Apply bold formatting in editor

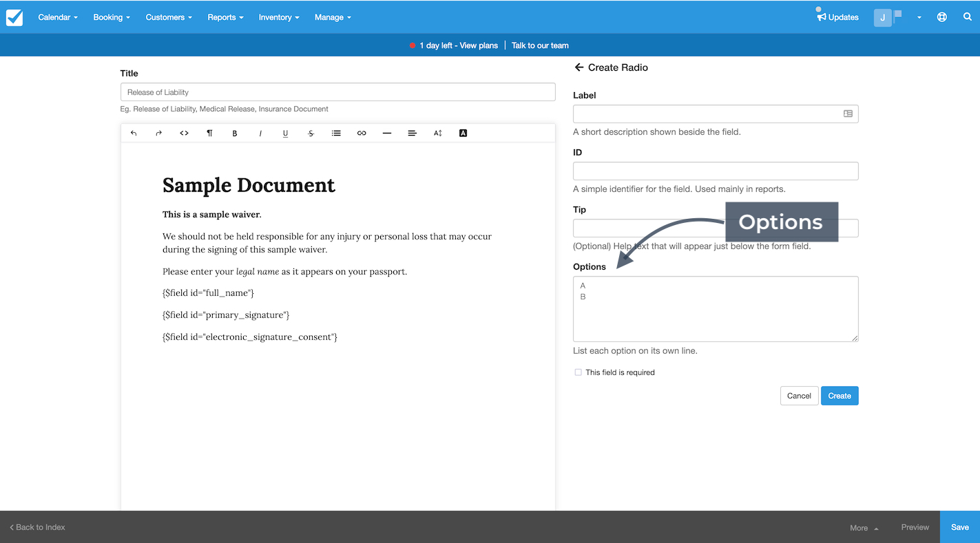click(x=235, y=133)
